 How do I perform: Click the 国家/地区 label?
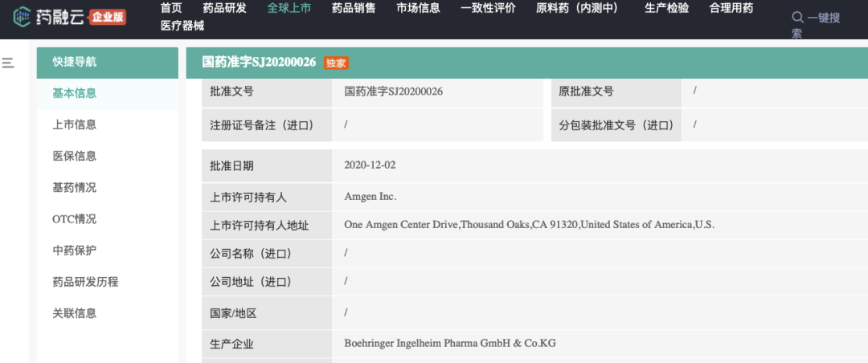[233, 314]
